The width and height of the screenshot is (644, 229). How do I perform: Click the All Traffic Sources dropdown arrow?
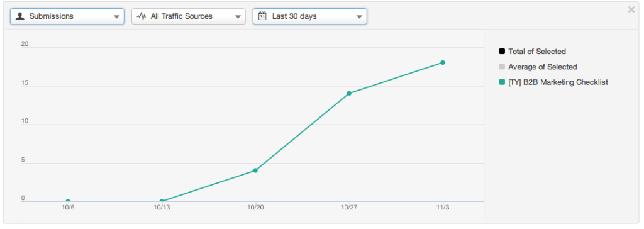click(237, 17)
